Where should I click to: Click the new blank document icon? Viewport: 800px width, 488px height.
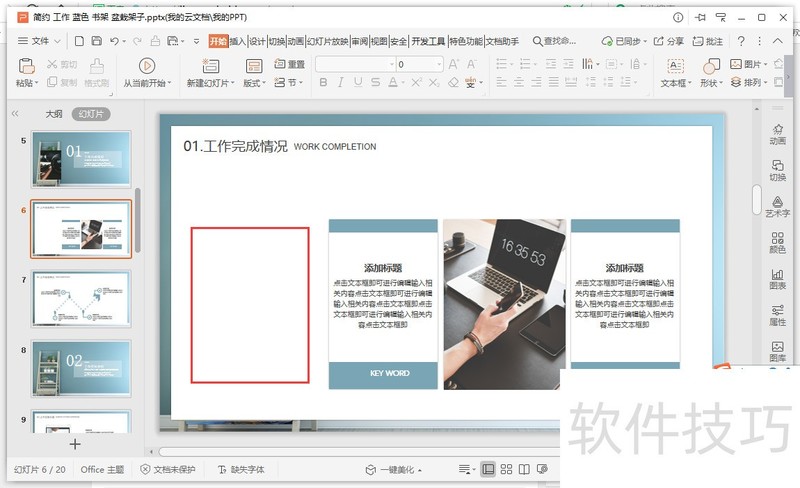coord(79,41)
